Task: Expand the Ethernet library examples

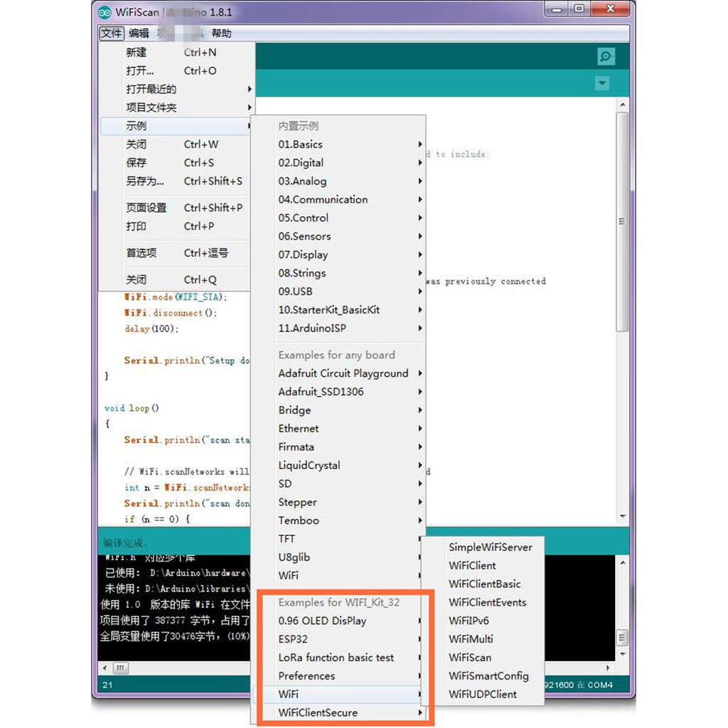Action: [298, 428]
